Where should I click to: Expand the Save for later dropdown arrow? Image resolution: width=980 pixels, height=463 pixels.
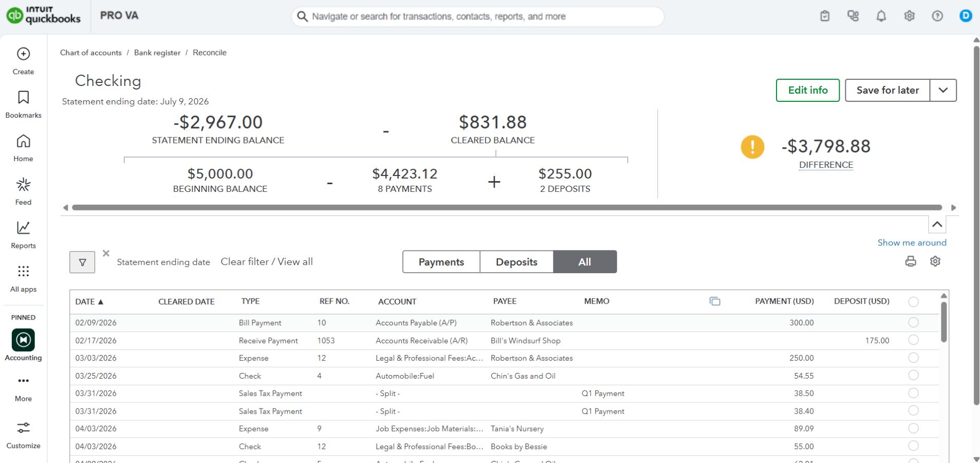pos(943,90)
